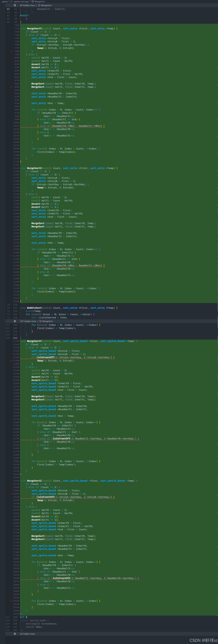The width and height of the screenshot is (218, 644).
Task: Open the game folder breadcrumb
Action: [x=5, y=1]
